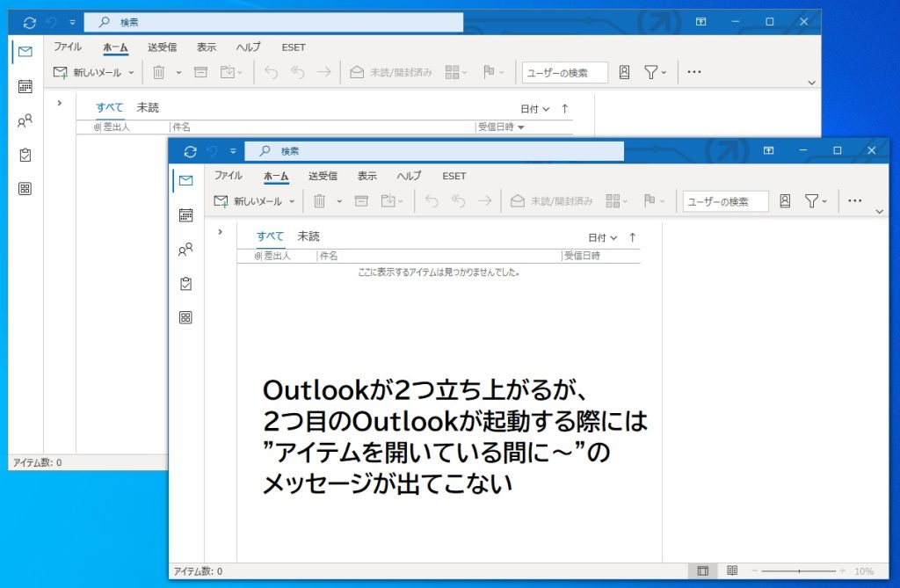Viewport: 900px width, 588px height.
Task: Click zoom in plus in front status bar
Action: click(843, 570)
